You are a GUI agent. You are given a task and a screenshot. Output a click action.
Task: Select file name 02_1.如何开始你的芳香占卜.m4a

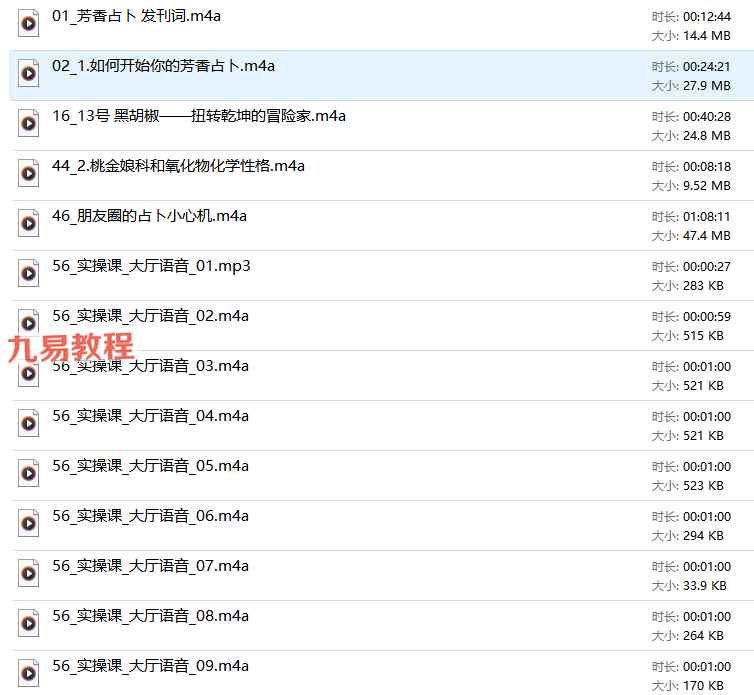163,66
